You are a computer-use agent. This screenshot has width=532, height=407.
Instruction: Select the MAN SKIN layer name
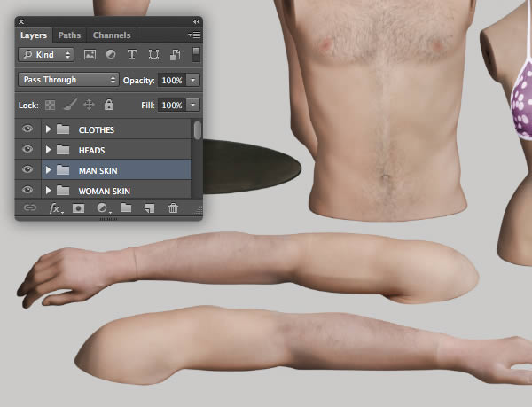coord(98,170)
